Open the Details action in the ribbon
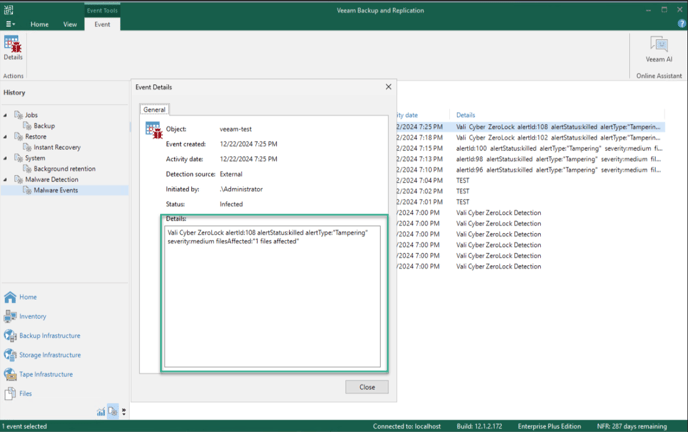This screenshot has height=432, width=688. coord(13,48)
